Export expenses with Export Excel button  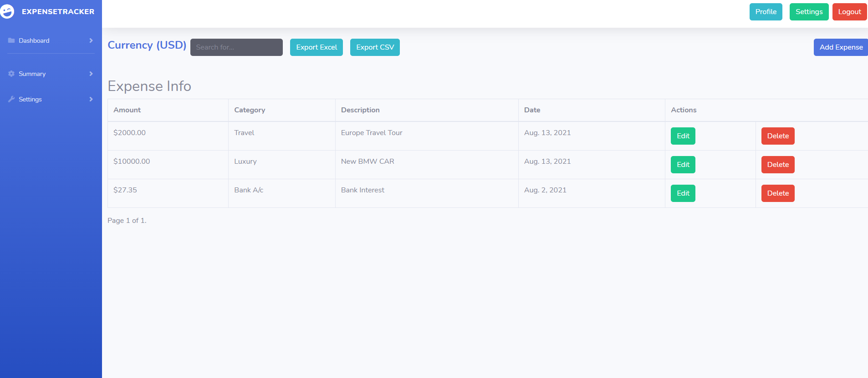(317, 47)
